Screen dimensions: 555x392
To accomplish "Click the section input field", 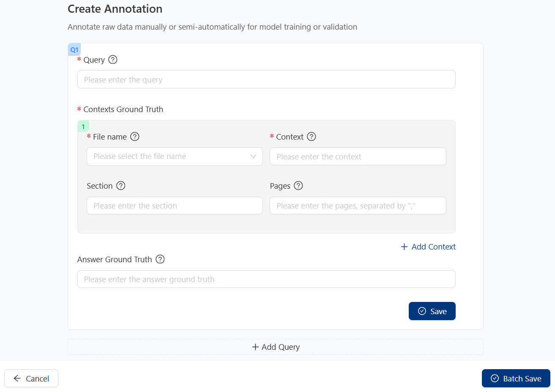I will tap(175, 206).
